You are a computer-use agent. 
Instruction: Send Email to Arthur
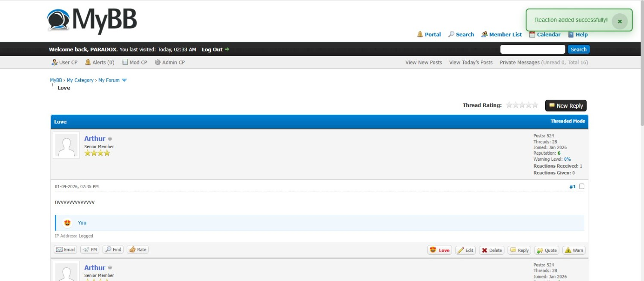tap(65, 250)
